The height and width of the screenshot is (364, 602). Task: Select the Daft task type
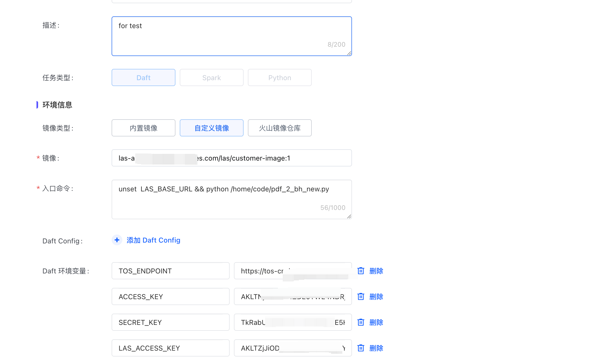pyautogui.click(x=144, y=78)
